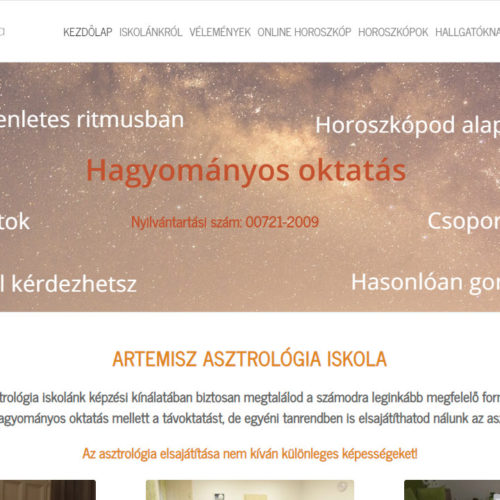Image resolution: width=500 pixels, height=500 pixels.
Task: Open the ONLINE HOROSZKÓP page
Action: click(304, 32)
